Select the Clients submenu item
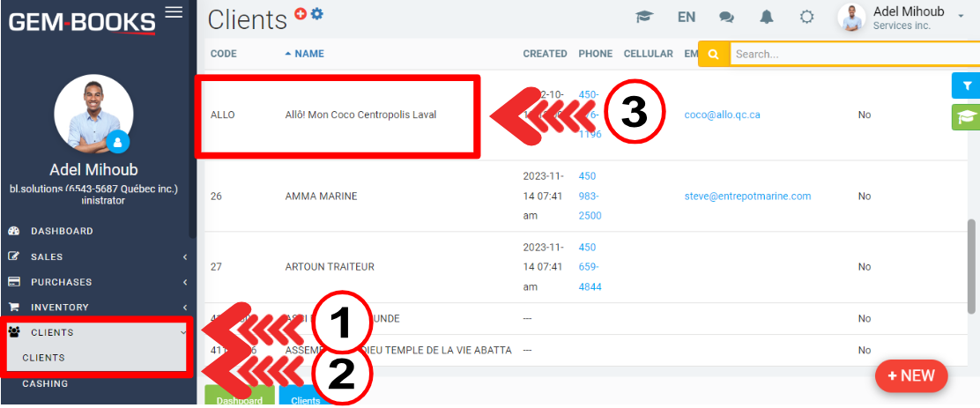Screen dimensions: 980x408 (44, 358)
